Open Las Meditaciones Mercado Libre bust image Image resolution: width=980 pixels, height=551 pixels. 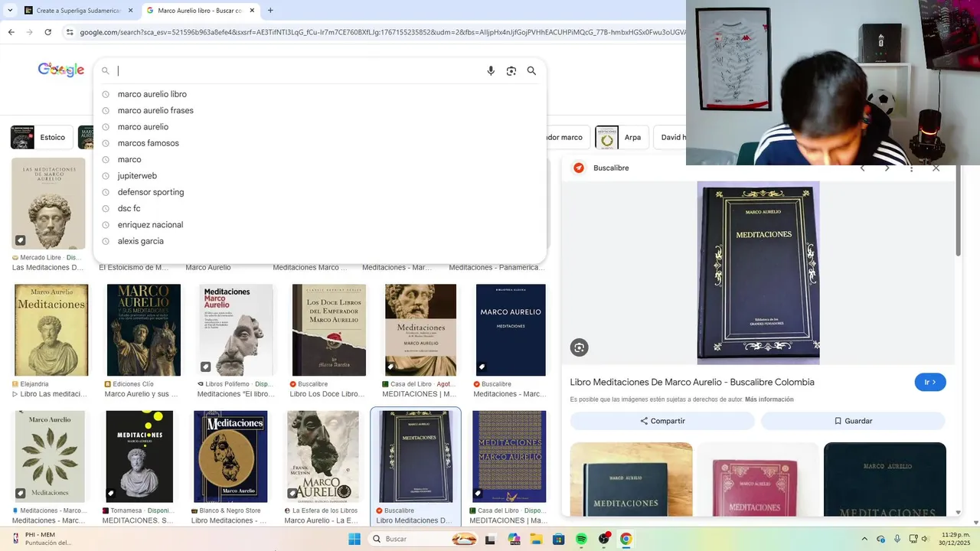click(x=49, y=204)
